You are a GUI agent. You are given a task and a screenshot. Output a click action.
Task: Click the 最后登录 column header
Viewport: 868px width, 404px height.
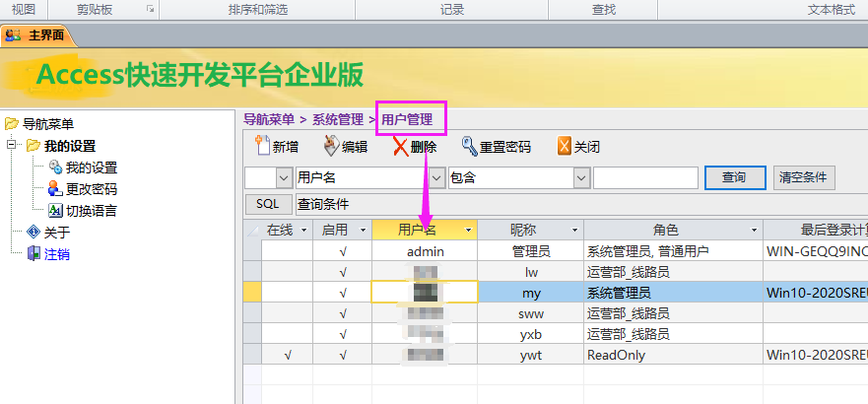click(816, 231)
